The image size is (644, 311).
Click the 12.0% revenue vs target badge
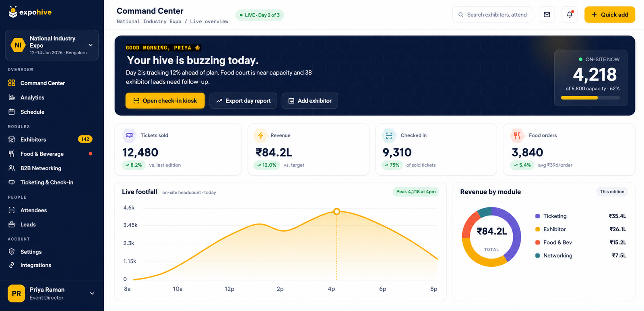pos(267,165)
